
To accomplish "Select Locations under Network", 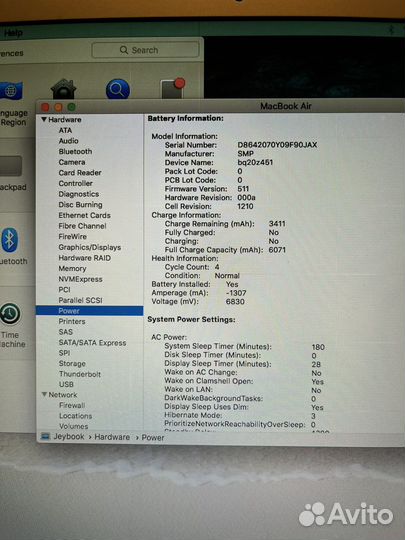I will coord(75,416).
